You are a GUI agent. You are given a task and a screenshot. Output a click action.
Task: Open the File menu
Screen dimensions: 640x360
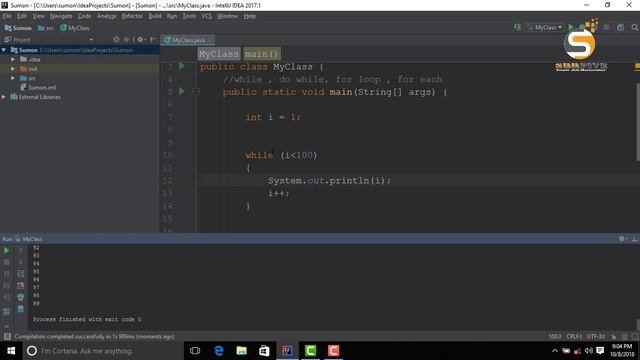(7, 16)
